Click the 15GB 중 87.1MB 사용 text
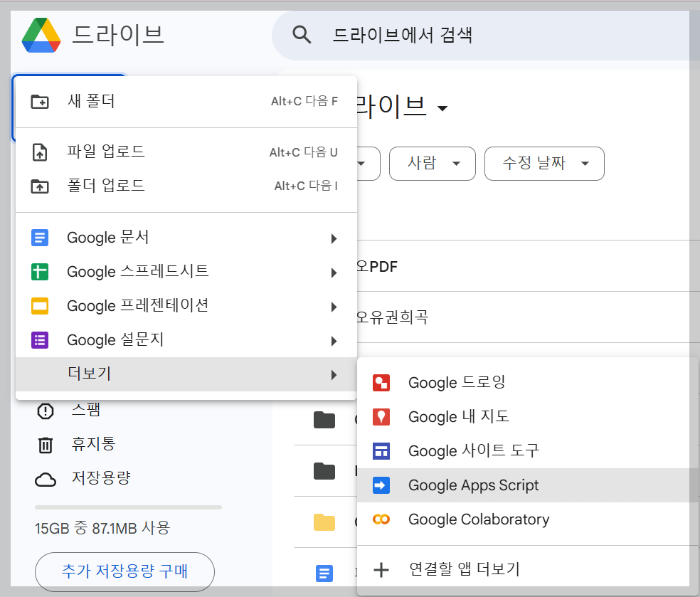 [x=102, y=528]
